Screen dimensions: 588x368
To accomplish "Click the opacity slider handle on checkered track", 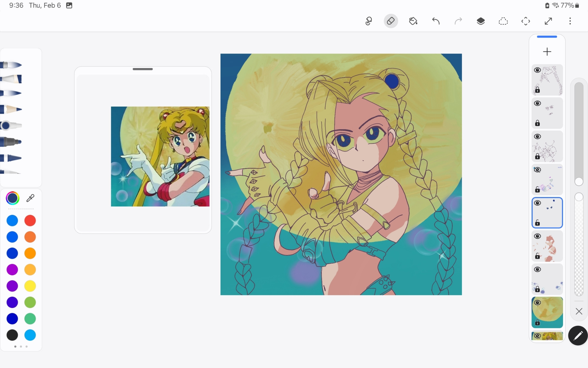I will click(x=579, y=197).
